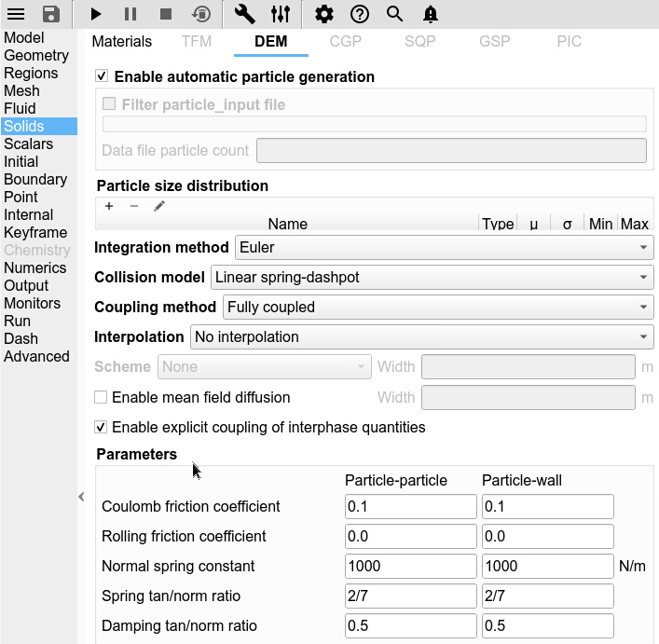Click the save project icon
Viewport: 659px width, 644px height.
[x=51, y=14]
